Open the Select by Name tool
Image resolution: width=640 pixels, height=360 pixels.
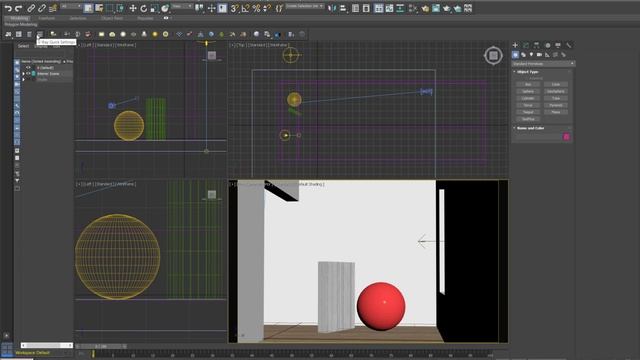pos(99,8)
